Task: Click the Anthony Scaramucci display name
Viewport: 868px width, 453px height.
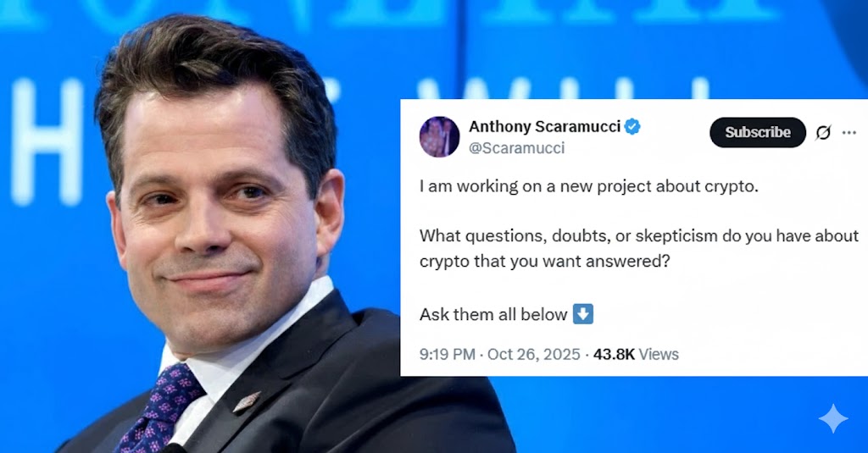Action: tap(545, 127)
